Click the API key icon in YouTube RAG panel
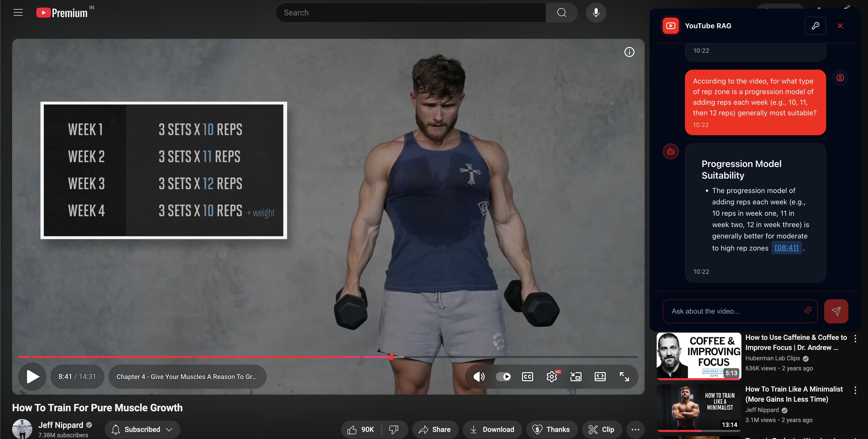 tap(816, 26)
